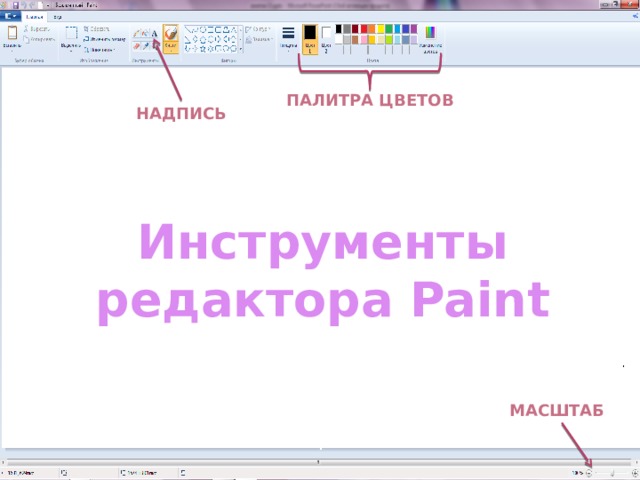Click the zoom slider track in the status bar

click(x=612, y=473)
